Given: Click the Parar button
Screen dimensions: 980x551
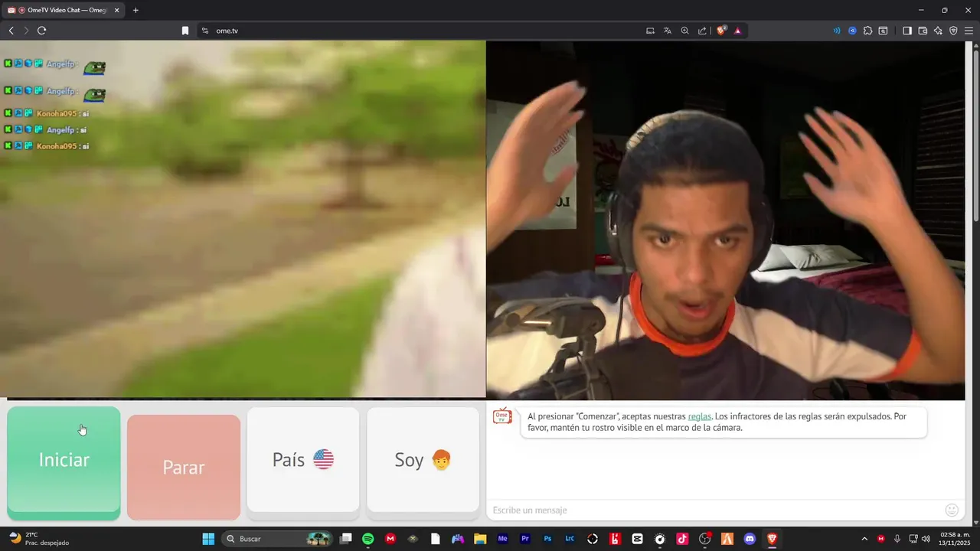Looking at the screenshot, I should [x=184, y=467].
